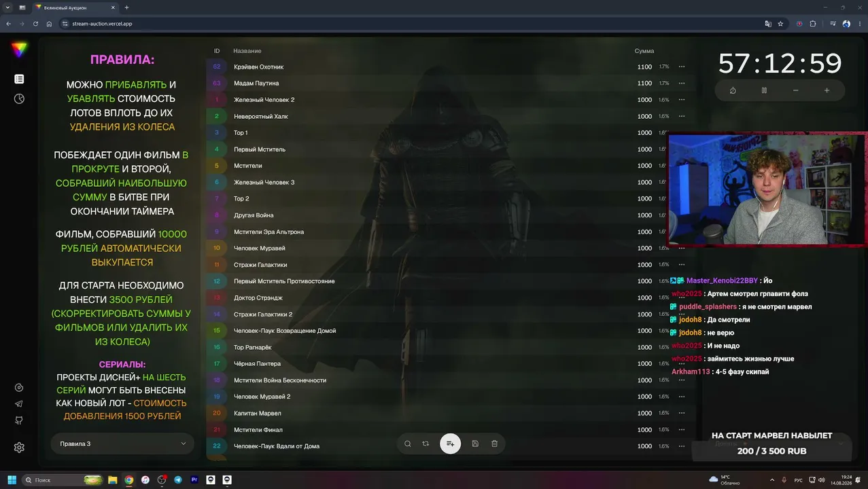
Task: Sort by the Сумма column header
Action: pyautogui.click(x=644, y=51)
